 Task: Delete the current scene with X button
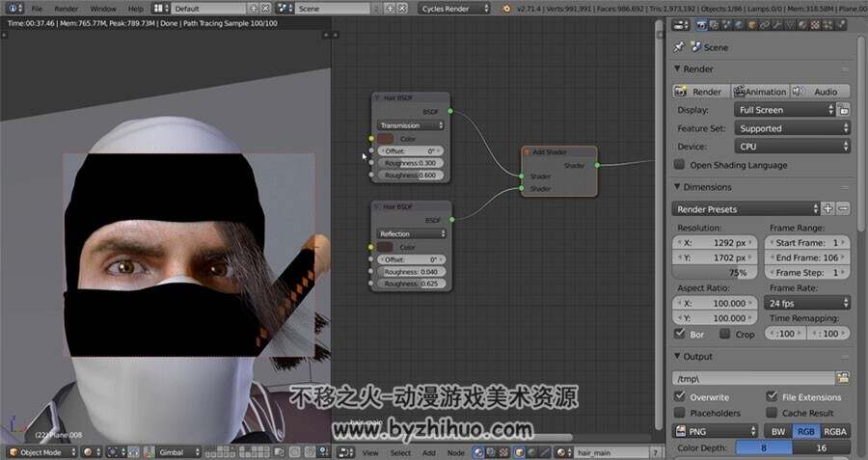(402, 9)
